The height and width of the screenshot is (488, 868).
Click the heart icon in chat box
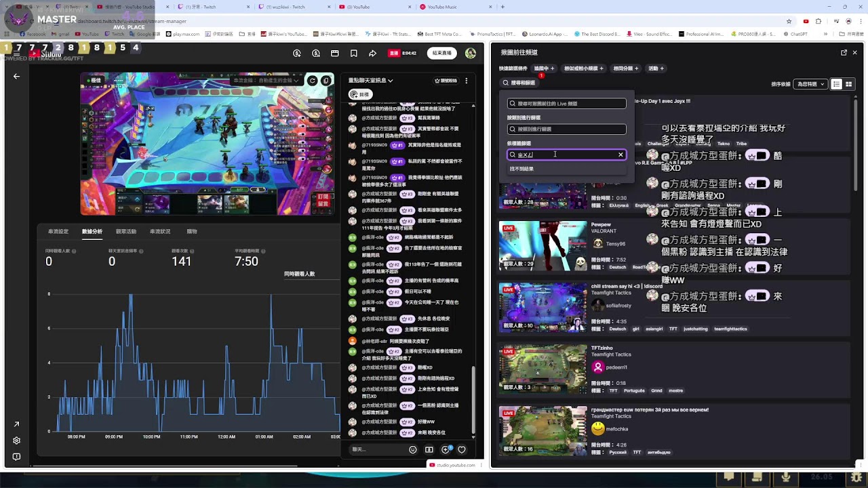(x=462, y=449)
